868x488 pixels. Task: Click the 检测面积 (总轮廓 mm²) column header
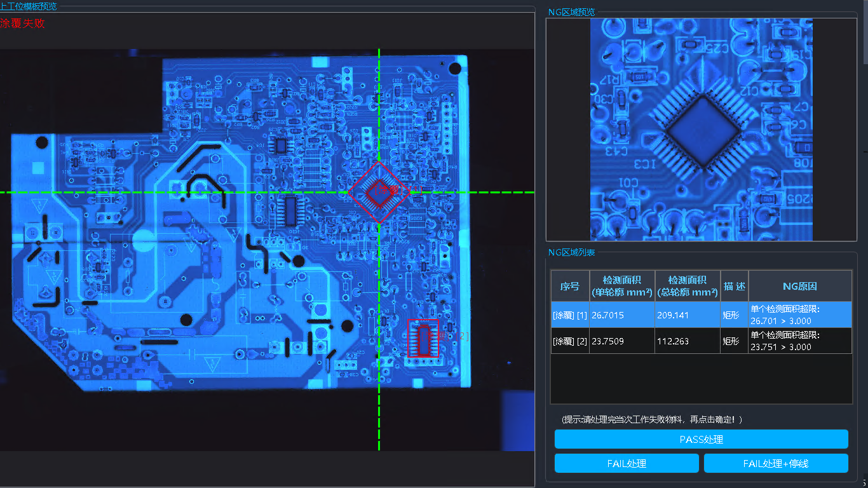(x=688, y=286)
